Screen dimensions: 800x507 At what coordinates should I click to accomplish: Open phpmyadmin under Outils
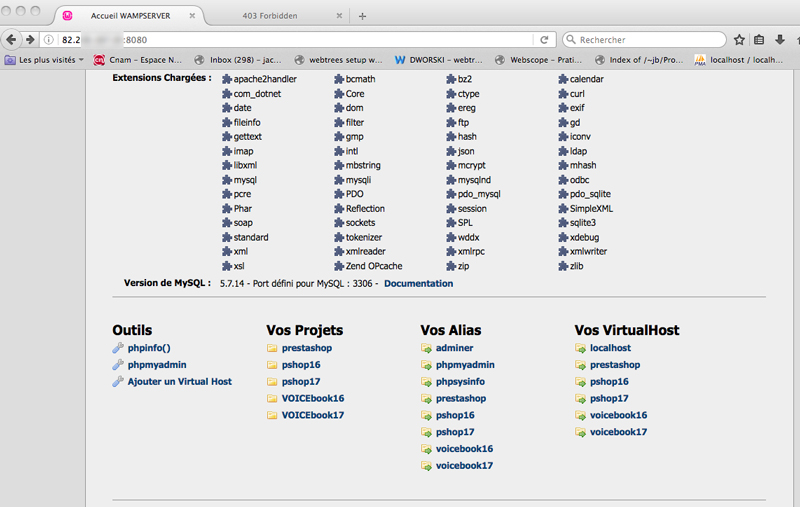pos(157,365)
